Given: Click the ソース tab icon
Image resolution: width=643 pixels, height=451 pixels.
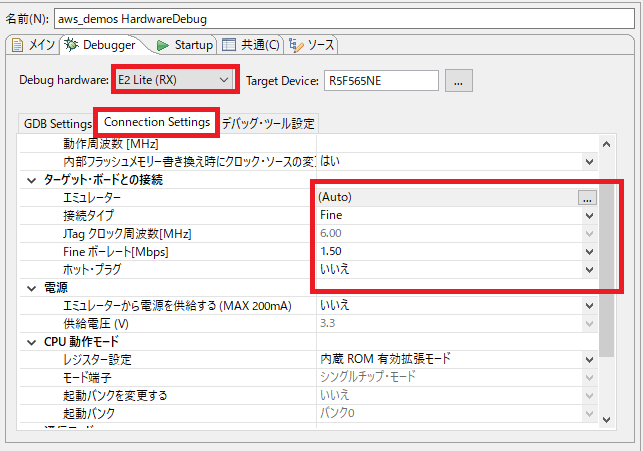Looking at the screenshot, I should pyautogui.click(x=295, y=45).
